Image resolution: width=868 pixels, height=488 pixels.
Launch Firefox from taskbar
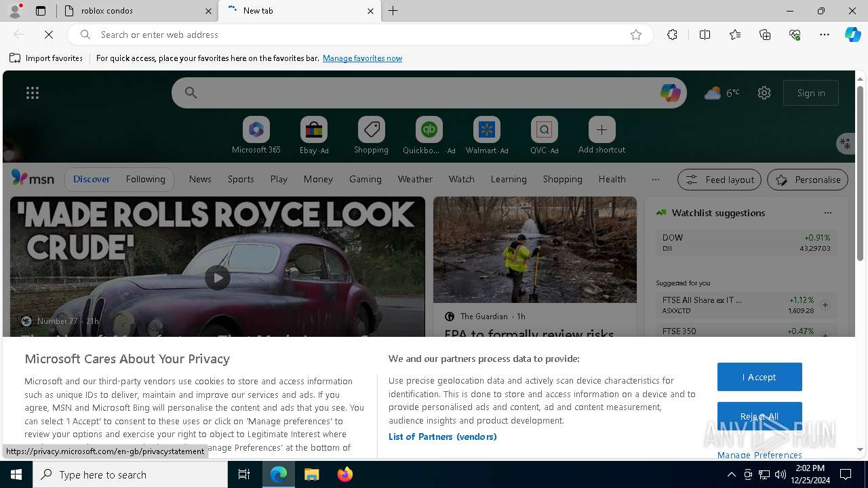(x=345, y=474)
